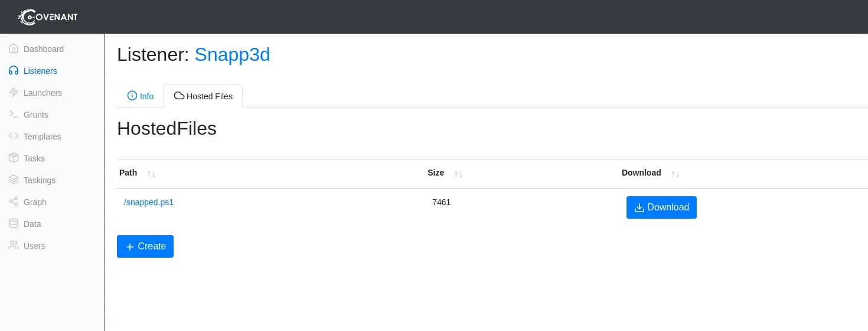
Task: Click the Listeners headphones icon
Action: pyautogui.click(x=14, y=71)
